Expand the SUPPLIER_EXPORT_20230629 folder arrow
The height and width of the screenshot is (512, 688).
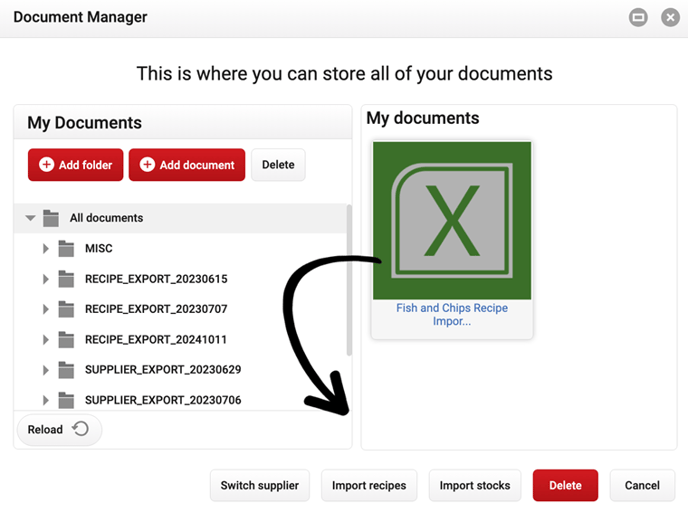pos(46,370)
